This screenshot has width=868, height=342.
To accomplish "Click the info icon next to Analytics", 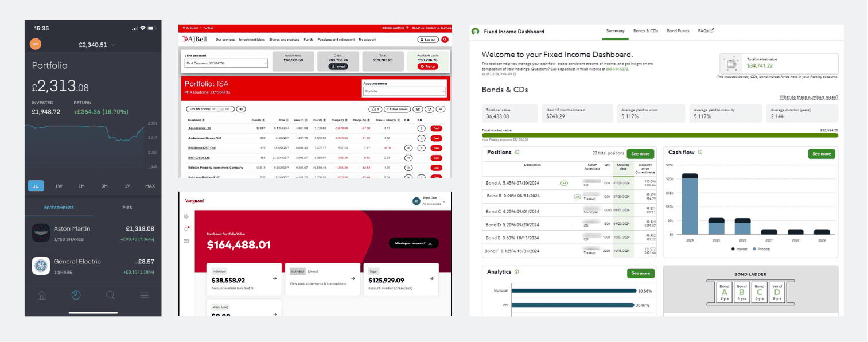I will [517, 271].
